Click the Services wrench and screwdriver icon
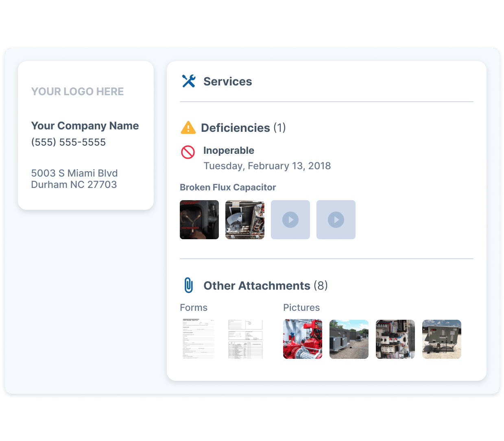This screenshot has width=504, height=441. tap(189, 81)
